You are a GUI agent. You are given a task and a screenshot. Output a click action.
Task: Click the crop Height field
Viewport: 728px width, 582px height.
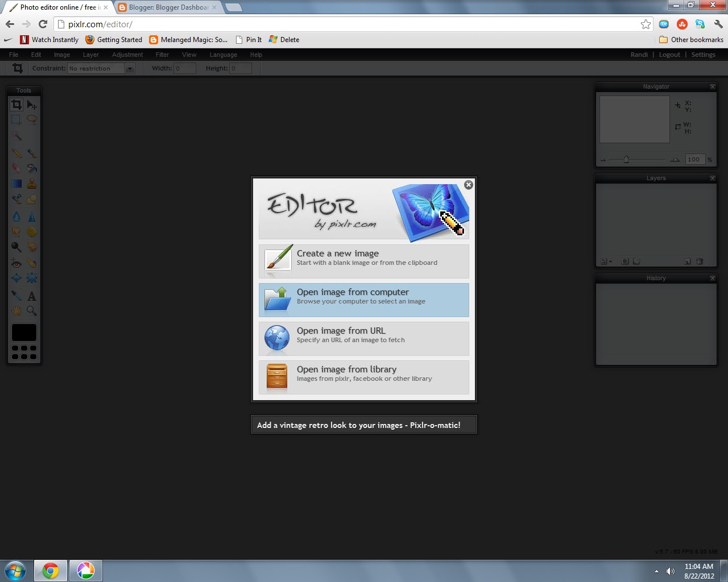[240, 68]
